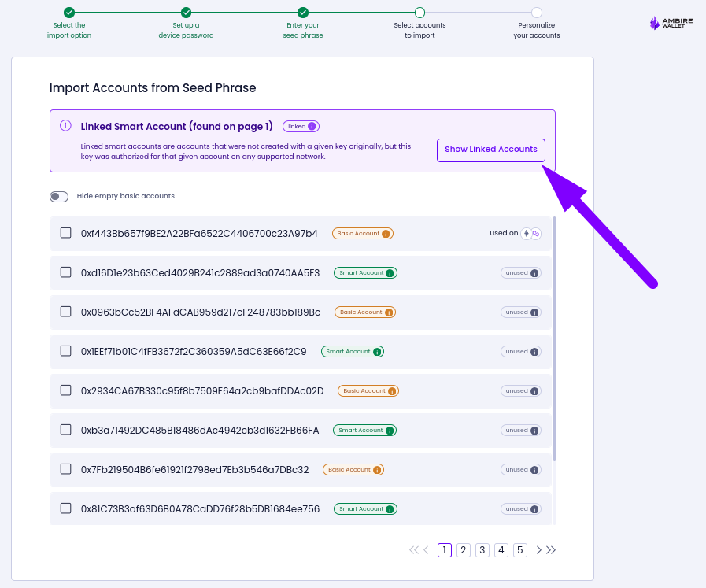Check the box for account 0x2934CA67B330c95f8b7509F64a2cb9bafDDAc02D
706x588 pixels.
click(66, 390)
